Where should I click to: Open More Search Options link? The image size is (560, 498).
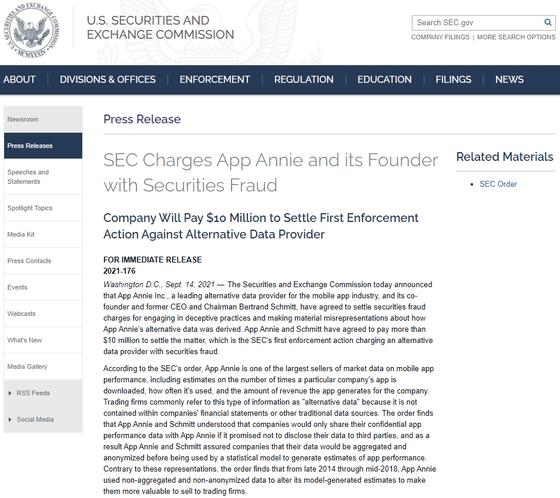pos(516,37)
